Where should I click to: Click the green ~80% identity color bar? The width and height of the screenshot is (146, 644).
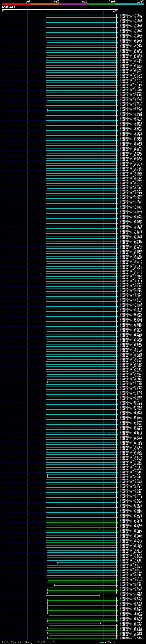101,4
